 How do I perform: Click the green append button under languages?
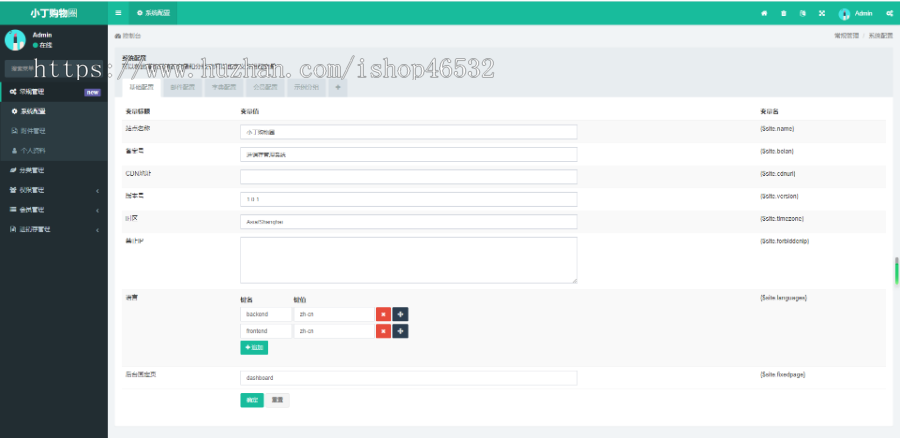(x=254, y=348)
